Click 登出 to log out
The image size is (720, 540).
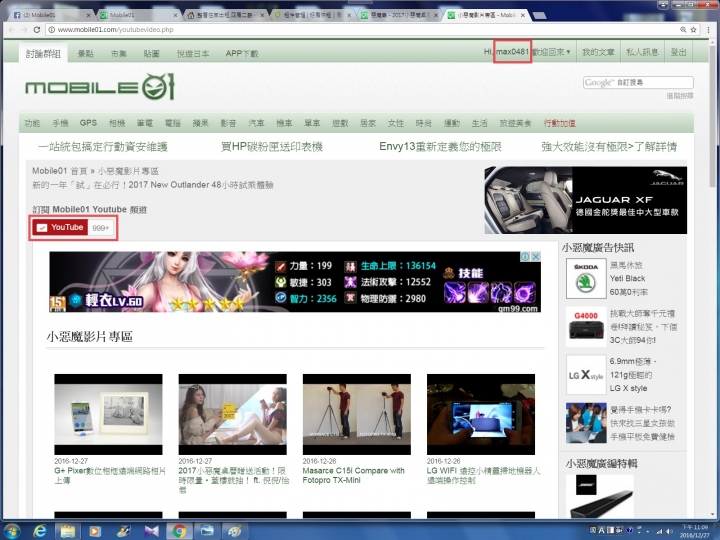[678, 52]
